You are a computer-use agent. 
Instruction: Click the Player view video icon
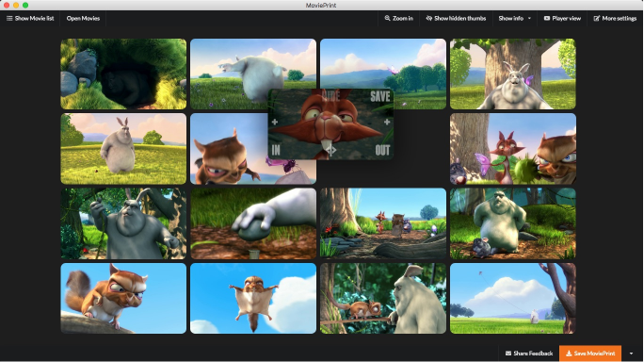coord(547,18)
